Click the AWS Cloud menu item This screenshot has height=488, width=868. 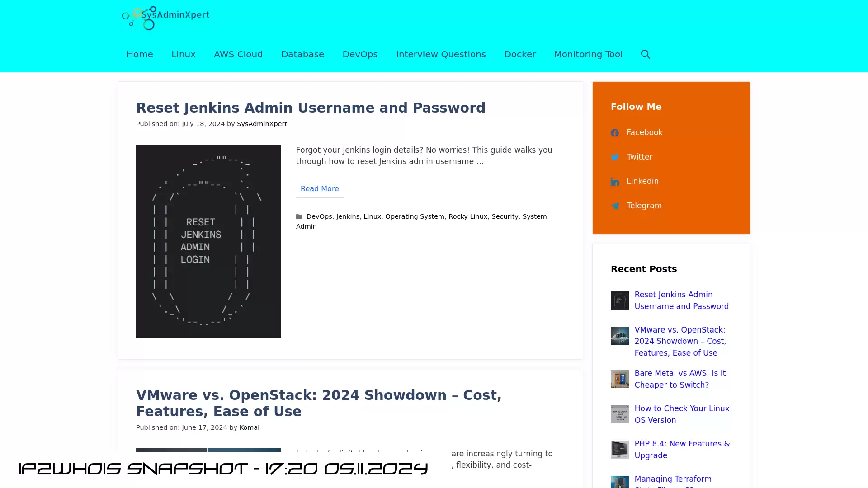pos(238,54)
